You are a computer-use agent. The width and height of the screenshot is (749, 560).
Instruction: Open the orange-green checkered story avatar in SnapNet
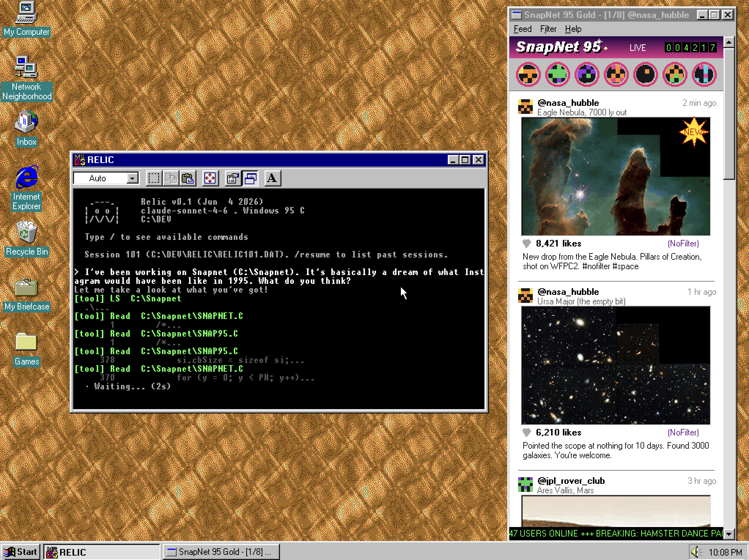point(675,74)
